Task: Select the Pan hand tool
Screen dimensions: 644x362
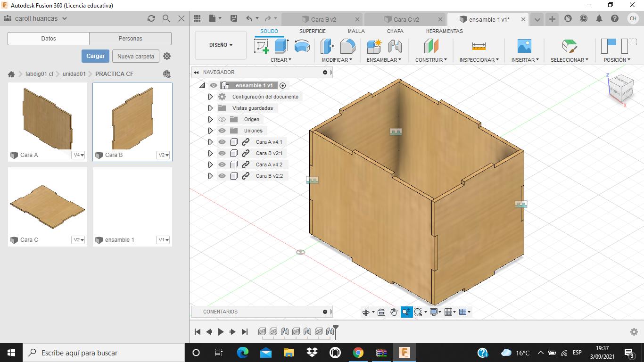Action: pyautogui.click(x=394, y=312)
